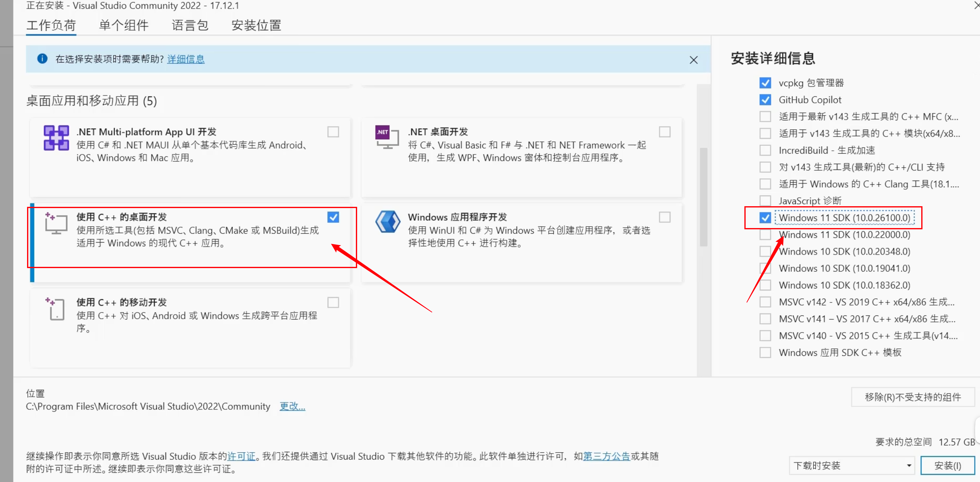This screenshot has height=482, width=980.
Task: Check the .NET 桌面开发 workload checkbox
Action: 665,132
